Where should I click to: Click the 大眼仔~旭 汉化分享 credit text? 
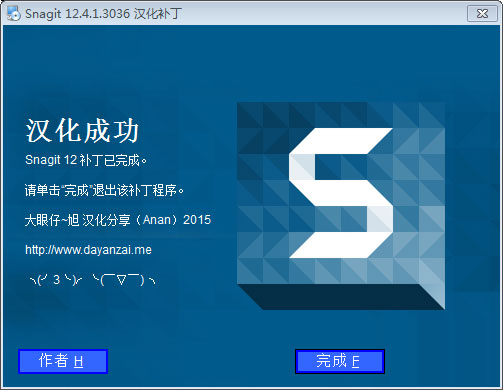click(x=76, y=220)
